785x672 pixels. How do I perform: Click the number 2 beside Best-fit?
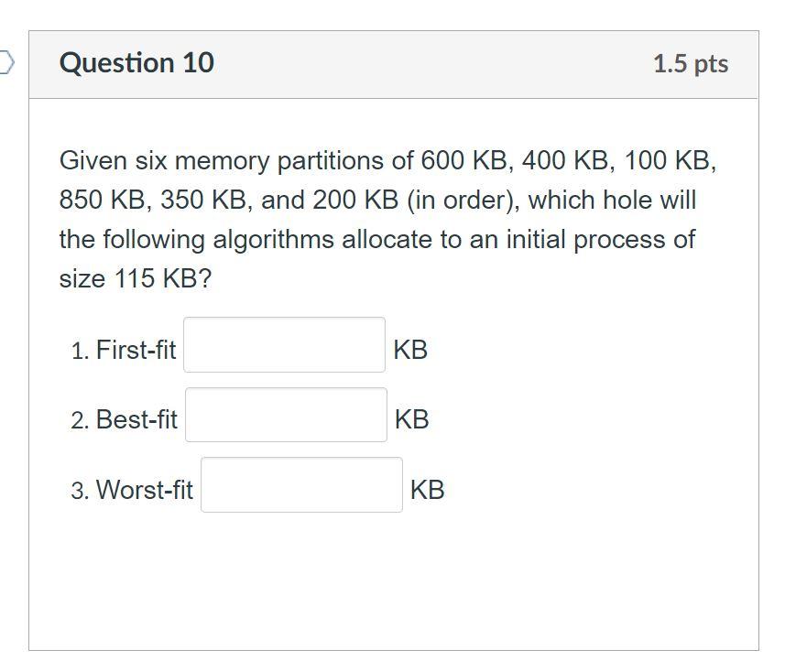80,421
